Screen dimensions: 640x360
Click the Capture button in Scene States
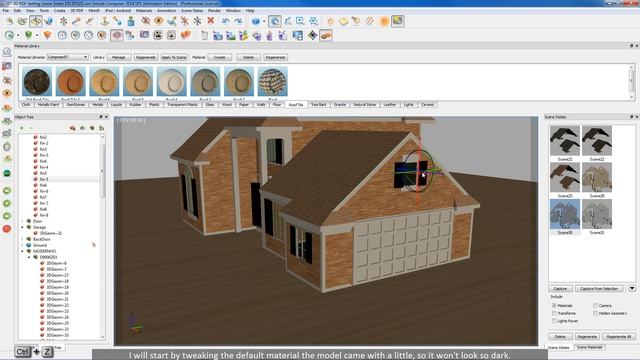tap(560, 289)
